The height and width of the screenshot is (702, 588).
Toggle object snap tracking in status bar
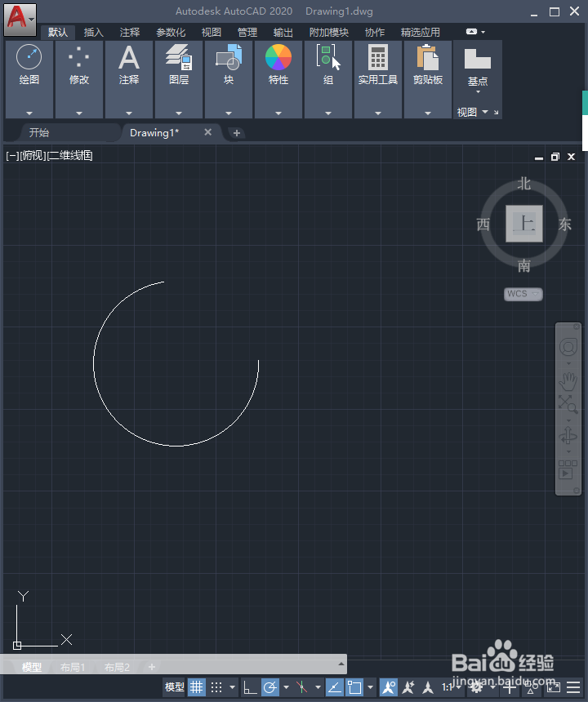[x=335, y=686]
